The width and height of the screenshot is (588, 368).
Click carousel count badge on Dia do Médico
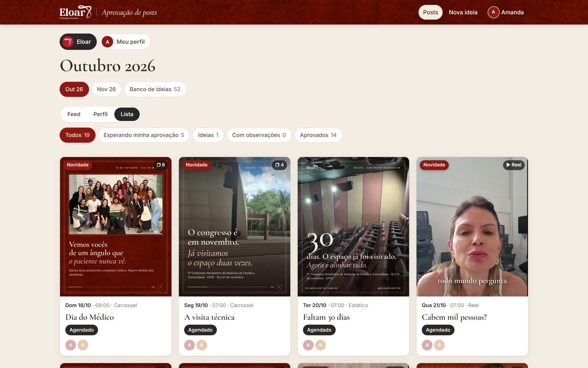pos(161,165)
